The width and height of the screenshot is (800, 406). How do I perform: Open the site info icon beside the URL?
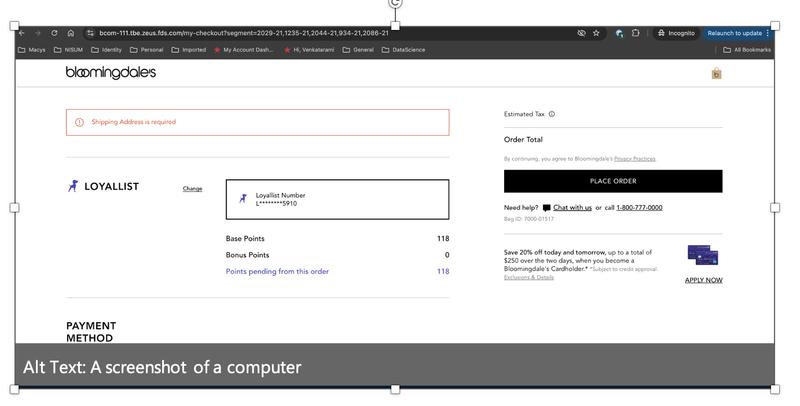point(90,33)
